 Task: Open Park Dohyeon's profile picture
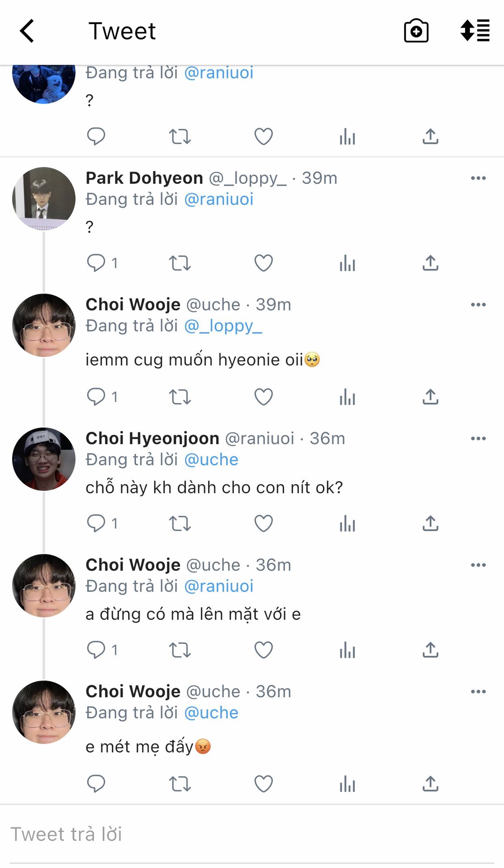click(44, 199)
